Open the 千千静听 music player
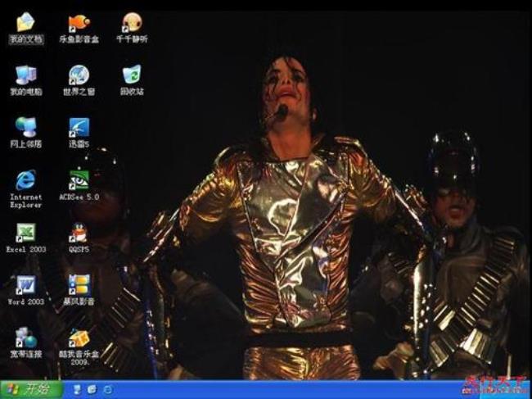Viewport: 532px width, 399px height. (132, 28)
